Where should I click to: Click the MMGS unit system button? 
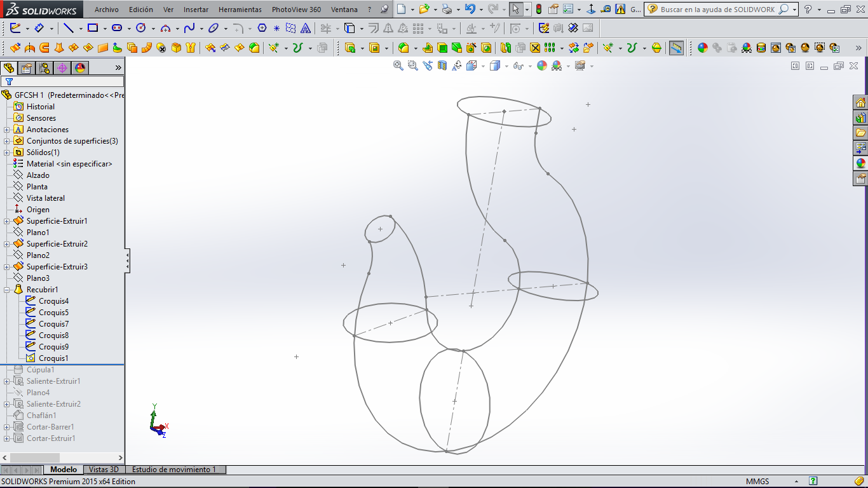(757, 481)
